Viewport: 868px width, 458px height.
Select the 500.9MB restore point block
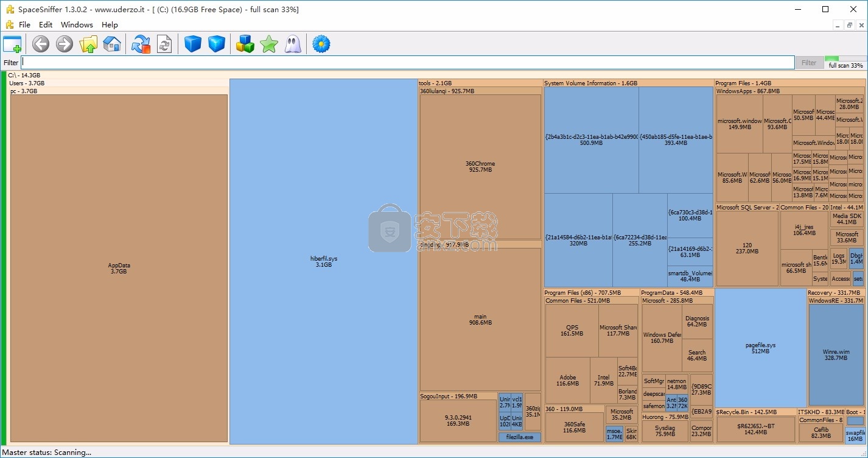click(591, 140)
